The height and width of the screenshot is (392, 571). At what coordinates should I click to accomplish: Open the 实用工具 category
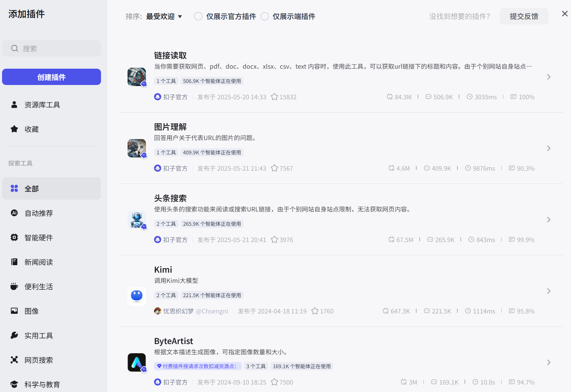[51, 335]
